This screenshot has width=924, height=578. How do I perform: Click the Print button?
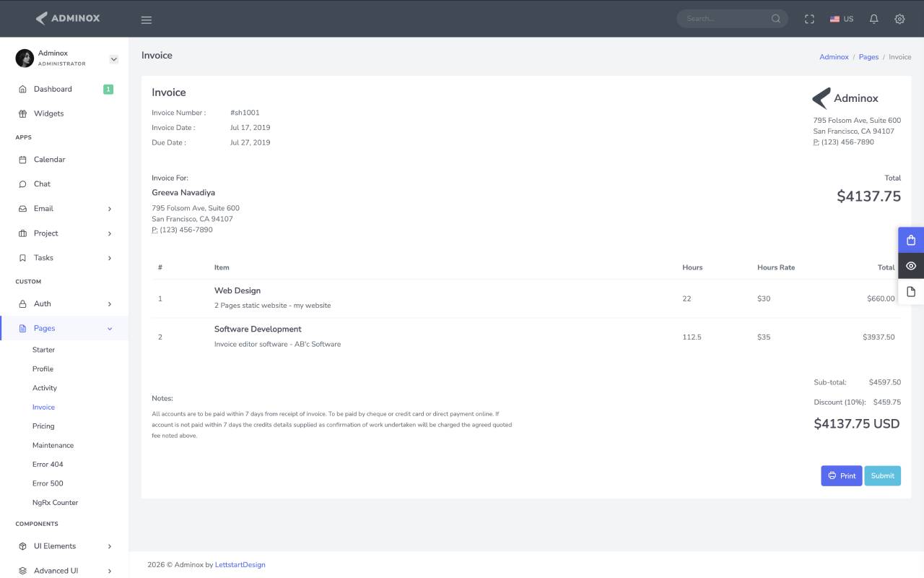[x=841, y=475]
